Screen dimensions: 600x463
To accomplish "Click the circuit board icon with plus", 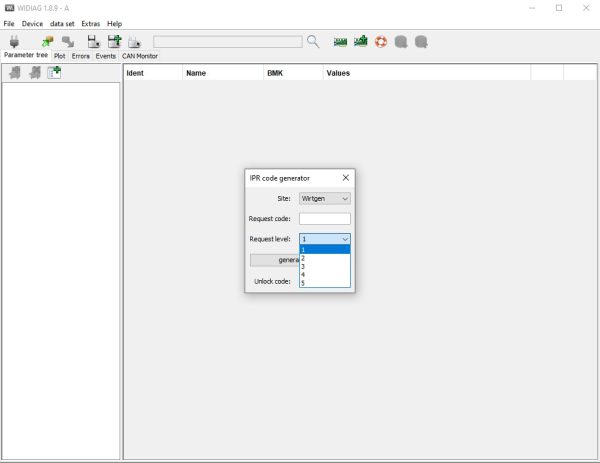I will pyautogui.click(x=360, y=41).
